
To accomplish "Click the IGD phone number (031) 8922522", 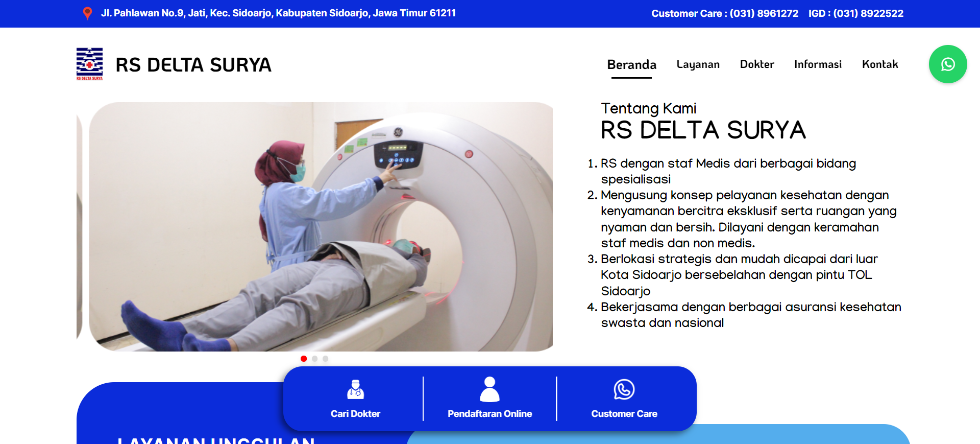I will (868, 14).
